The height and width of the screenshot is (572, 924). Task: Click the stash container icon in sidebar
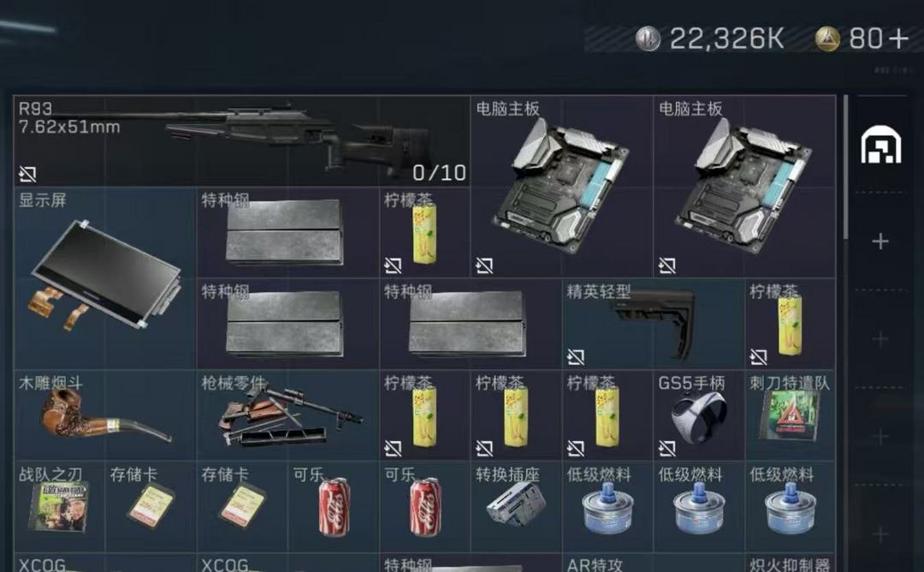[x=881, y=145]
